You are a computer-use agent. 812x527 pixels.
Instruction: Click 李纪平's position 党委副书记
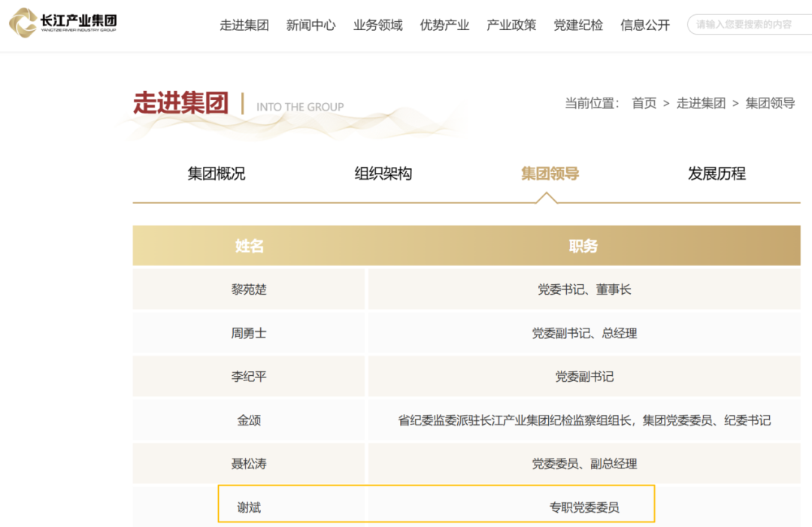[584, 377]
